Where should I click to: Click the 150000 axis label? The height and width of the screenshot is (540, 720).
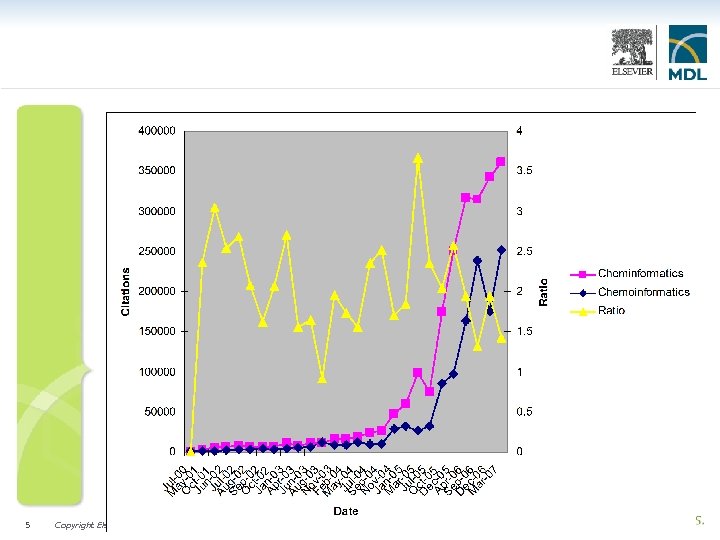157,332
